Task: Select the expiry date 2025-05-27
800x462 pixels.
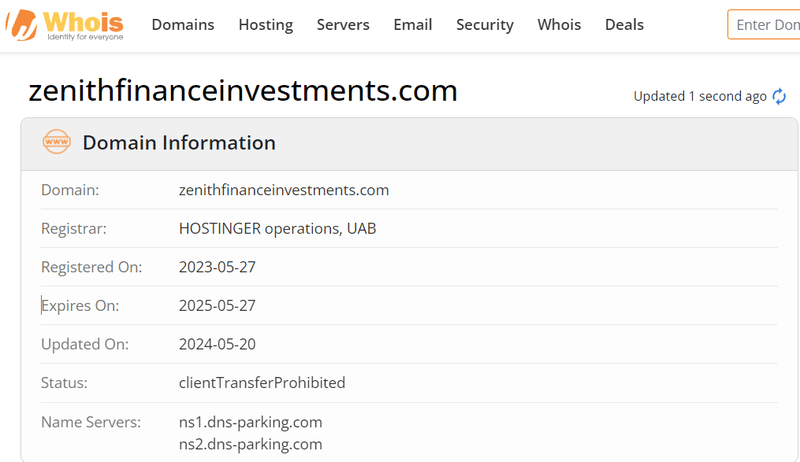Action: coord(217,305)
